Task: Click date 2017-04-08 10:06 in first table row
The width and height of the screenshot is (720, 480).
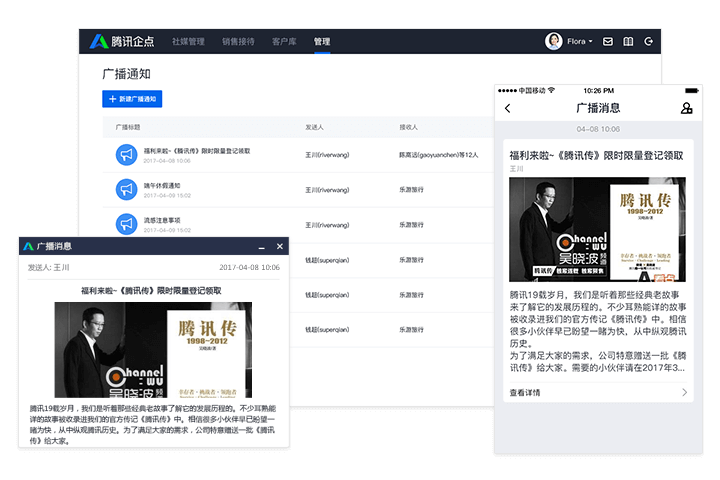Action: pyautogui.click(x=167, y=161)
